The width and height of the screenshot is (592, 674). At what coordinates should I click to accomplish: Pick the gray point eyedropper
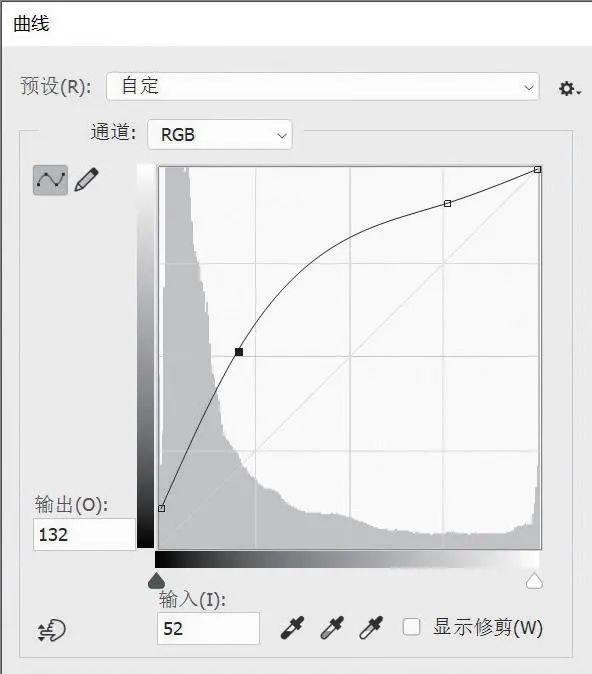tap(332, 628)
